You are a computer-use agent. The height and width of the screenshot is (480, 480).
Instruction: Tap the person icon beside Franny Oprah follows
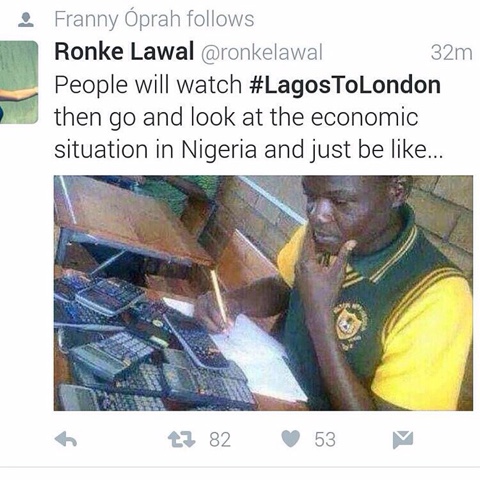click(x=26, y=20)
